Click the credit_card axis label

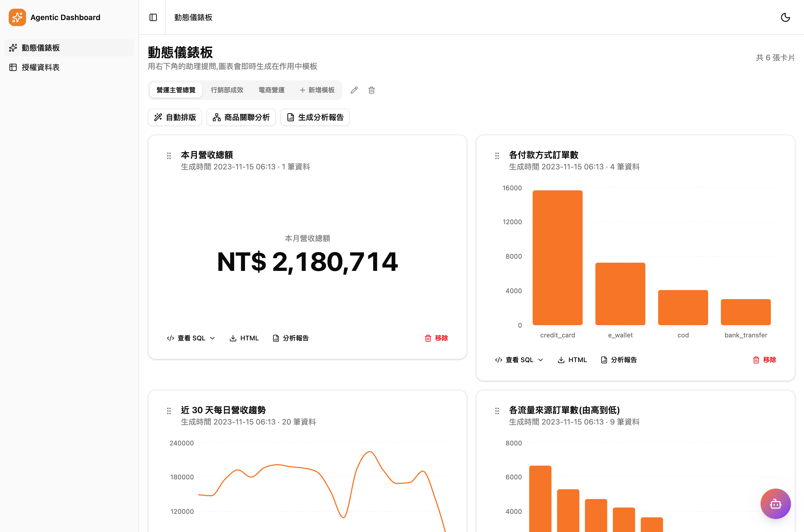click(x=557, y=335)
